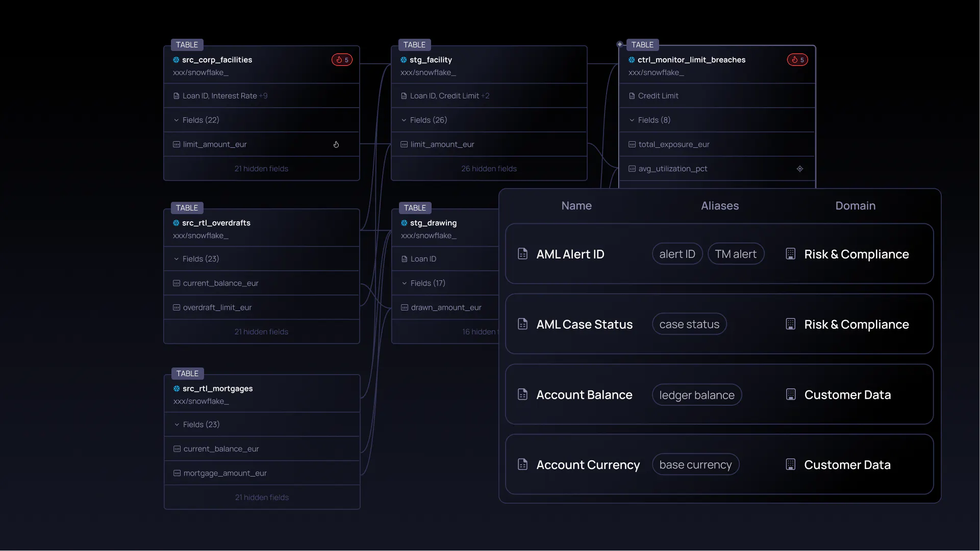980x551 pixels.
Task: Click the Domain column header
Action: coord(855,206)
